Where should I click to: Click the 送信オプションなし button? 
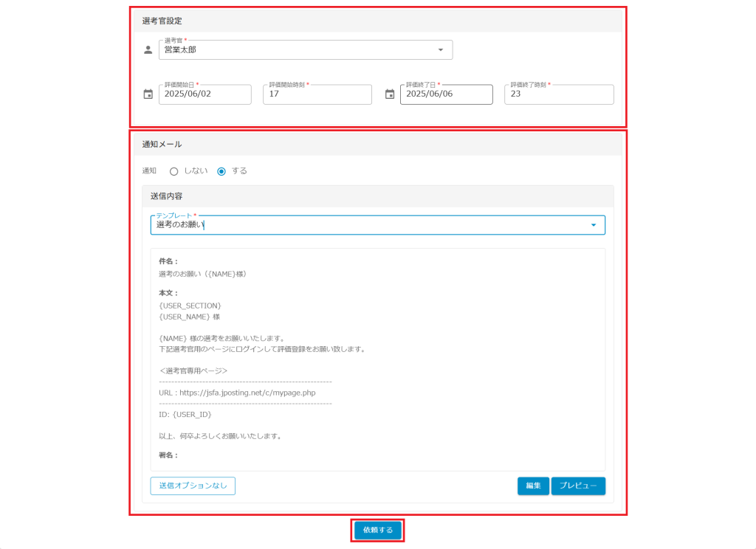(x=193, y=486)
